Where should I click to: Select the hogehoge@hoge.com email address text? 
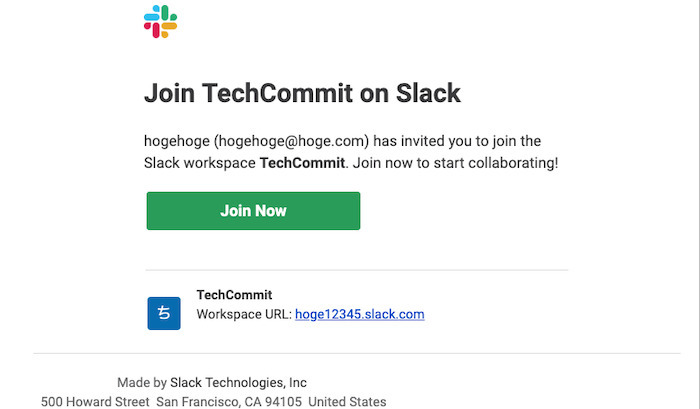click(292, 141)
